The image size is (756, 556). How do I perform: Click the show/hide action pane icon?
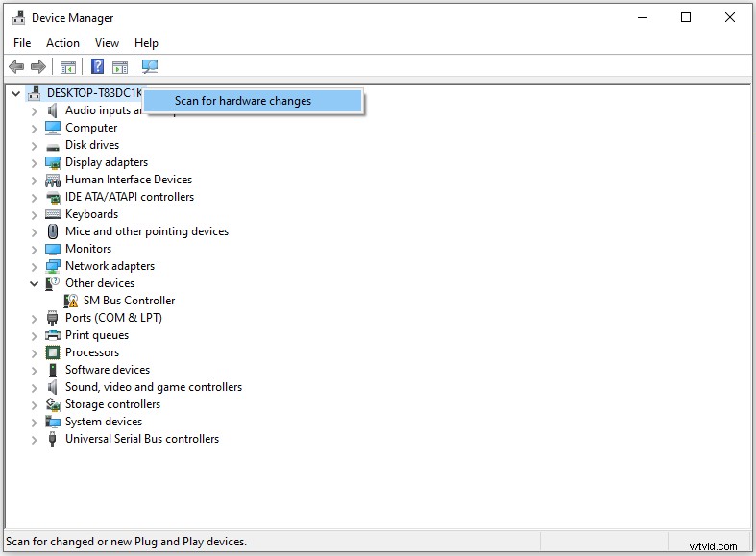(x=119, y=67)
